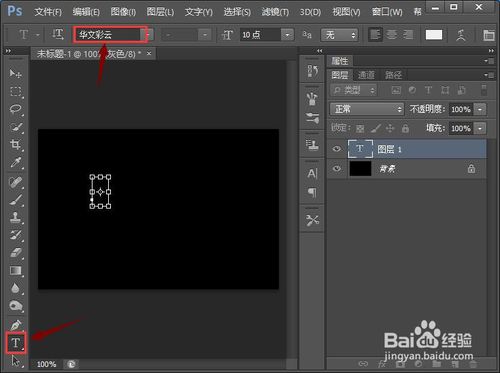The width and height of the screenshot is (500, 373).
Task: Toggle adjustment layer filter
Action: click(412, 90)
